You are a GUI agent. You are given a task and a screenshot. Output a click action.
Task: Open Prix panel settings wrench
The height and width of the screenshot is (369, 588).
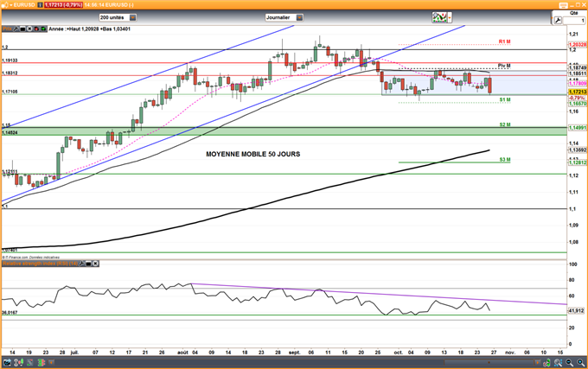(x=16, y=29)
